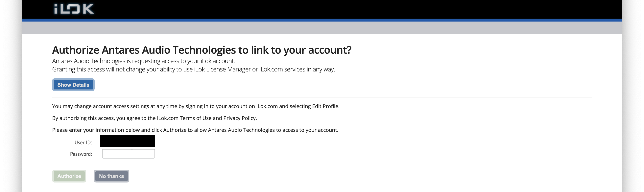Click the "Authorize Antares Audio Technologies" heading
Viewport: 644px width, 192px height.
202,50
